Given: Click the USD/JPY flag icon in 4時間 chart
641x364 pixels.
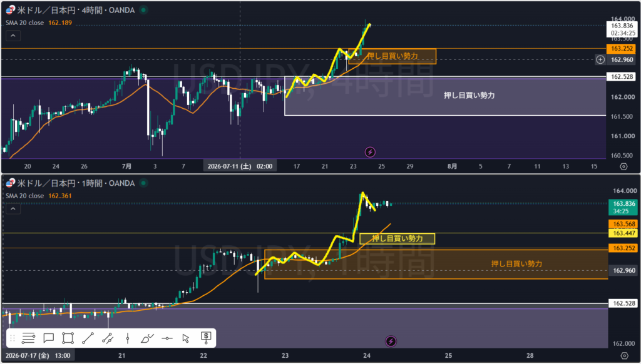Looking at the screenshot, I should [9, 10].
